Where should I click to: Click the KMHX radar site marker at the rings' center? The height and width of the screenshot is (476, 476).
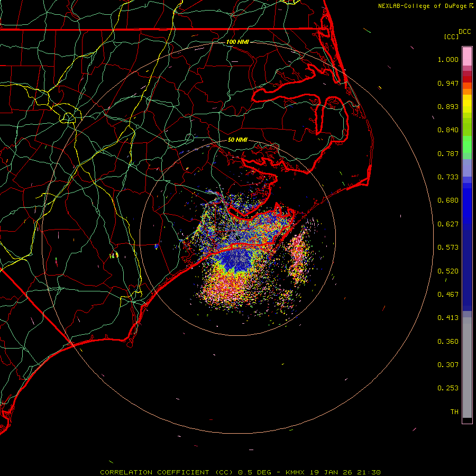pyautogui.click(x=237, y=237)
